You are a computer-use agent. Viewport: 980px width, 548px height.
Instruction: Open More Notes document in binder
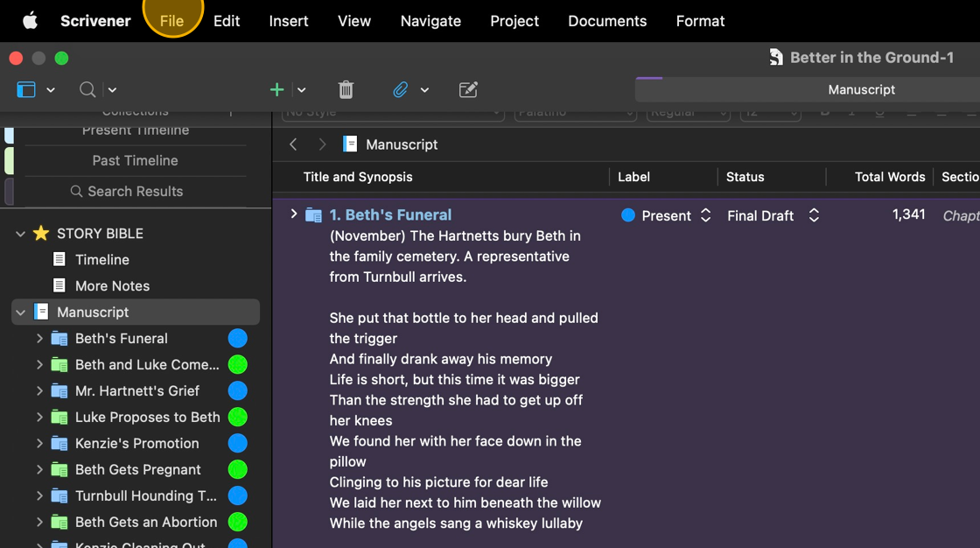click(x=113, y=286)
